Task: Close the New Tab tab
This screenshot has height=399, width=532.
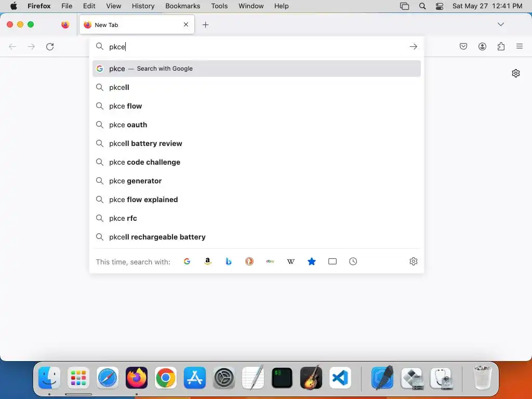Action: point(186,24)
